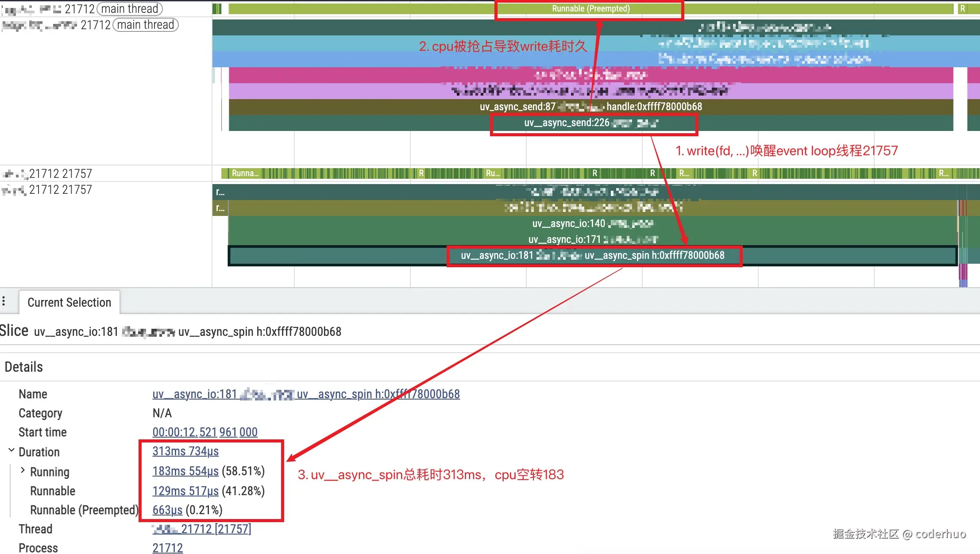
Task: Open the three-dot panel menu
Action: pyautogui.click(x=4, y=301)
